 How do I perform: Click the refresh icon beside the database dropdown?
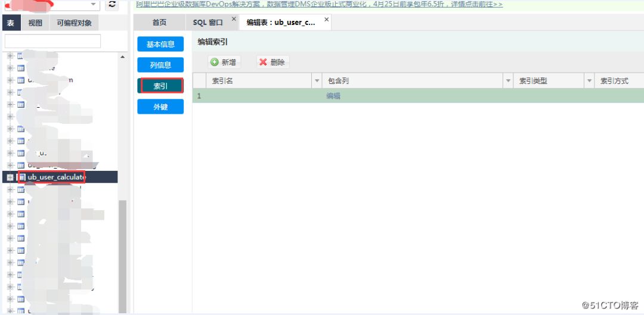(x=112, y=5)
